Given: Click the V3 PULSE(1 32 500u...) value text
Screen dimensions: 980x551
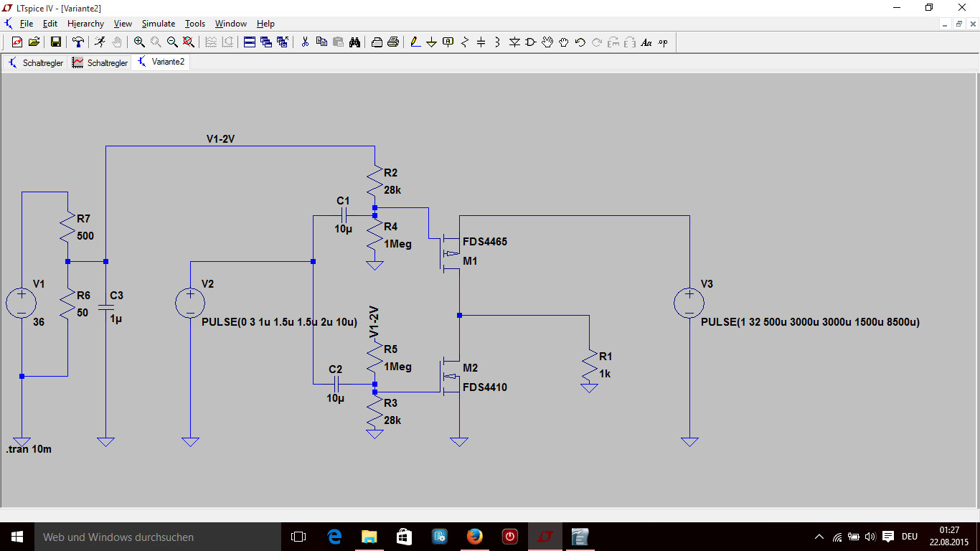Looking at the screenshot, I should 810,322.
